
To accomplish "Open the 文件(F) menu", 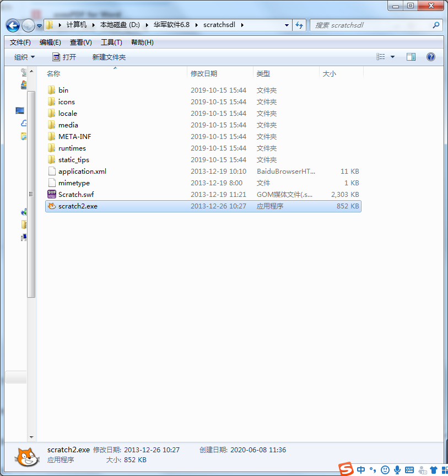I will (20, 42).
